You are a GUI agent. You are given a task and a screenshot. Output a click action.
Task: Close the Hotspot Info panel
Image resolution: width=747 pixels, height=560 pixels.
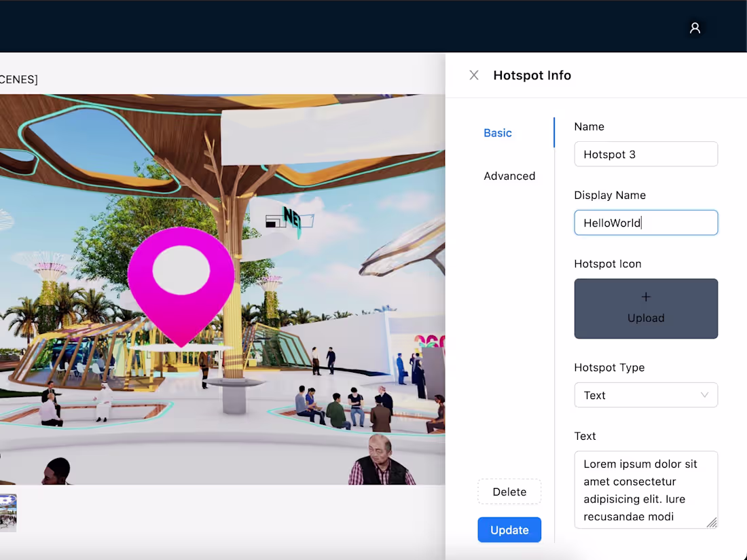coord(474,75)
